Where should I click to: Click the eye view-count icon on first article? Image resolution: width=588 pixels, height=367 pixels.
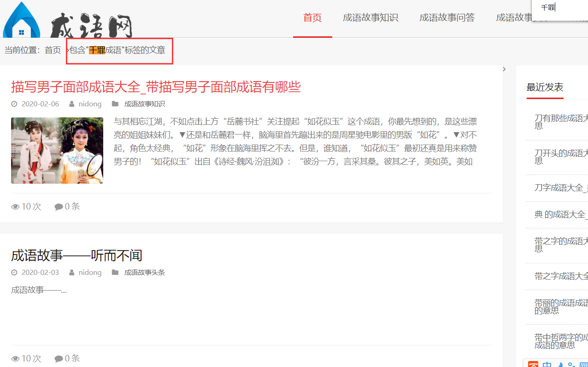15,206
